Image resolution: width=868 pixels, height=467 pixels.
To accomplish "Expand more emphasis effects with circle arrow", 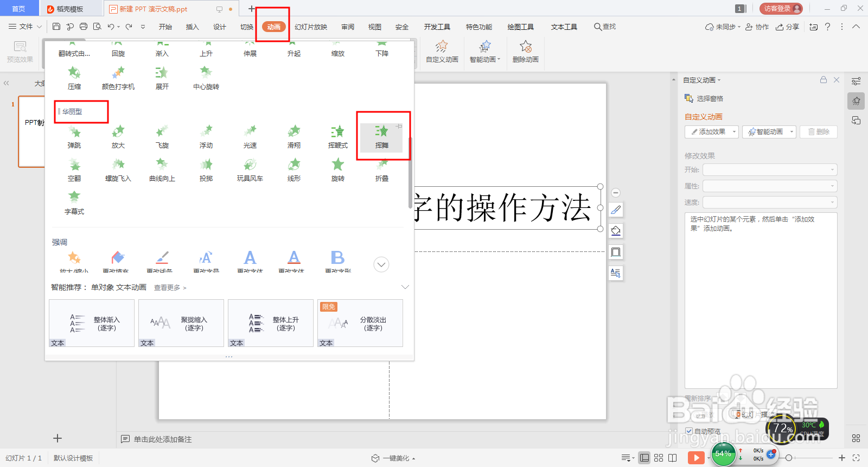I will (381, 264).
